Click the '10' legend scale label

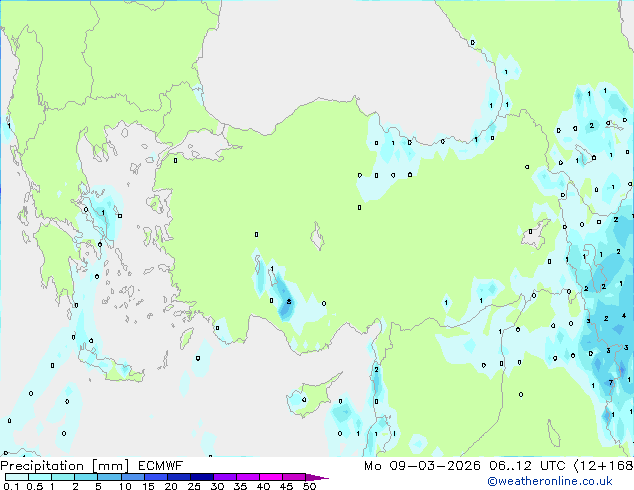(125, 486)
